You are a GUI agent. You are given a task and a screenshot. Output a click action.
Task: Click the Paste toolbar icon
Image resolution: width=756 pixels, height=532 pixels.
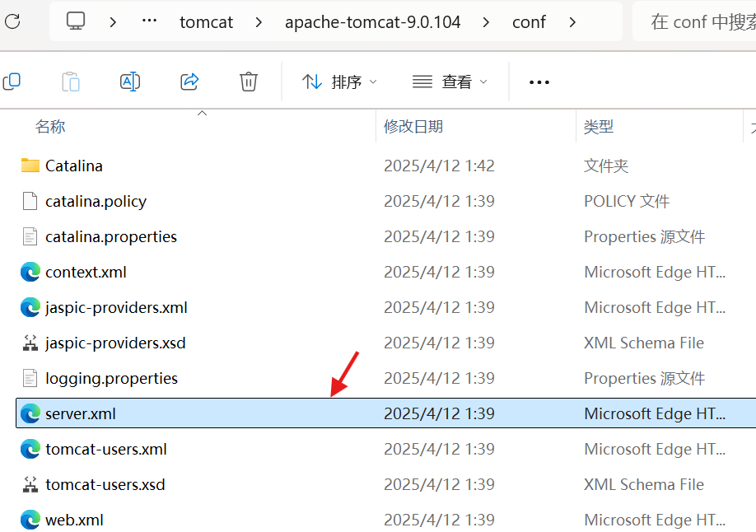click(x=70, y=82)
